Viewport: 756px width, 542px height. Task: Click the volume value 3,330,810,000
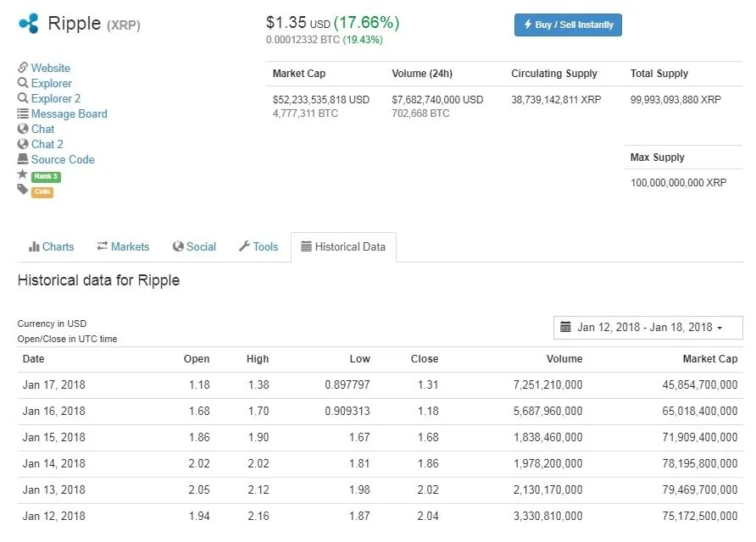click(x=548, y=516)
